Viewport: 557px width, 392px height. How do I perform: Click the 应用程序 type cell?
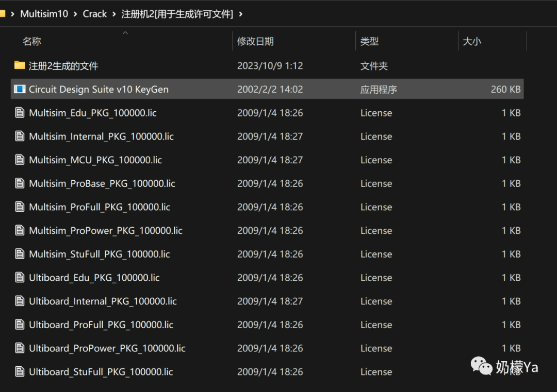click(379, 90)
